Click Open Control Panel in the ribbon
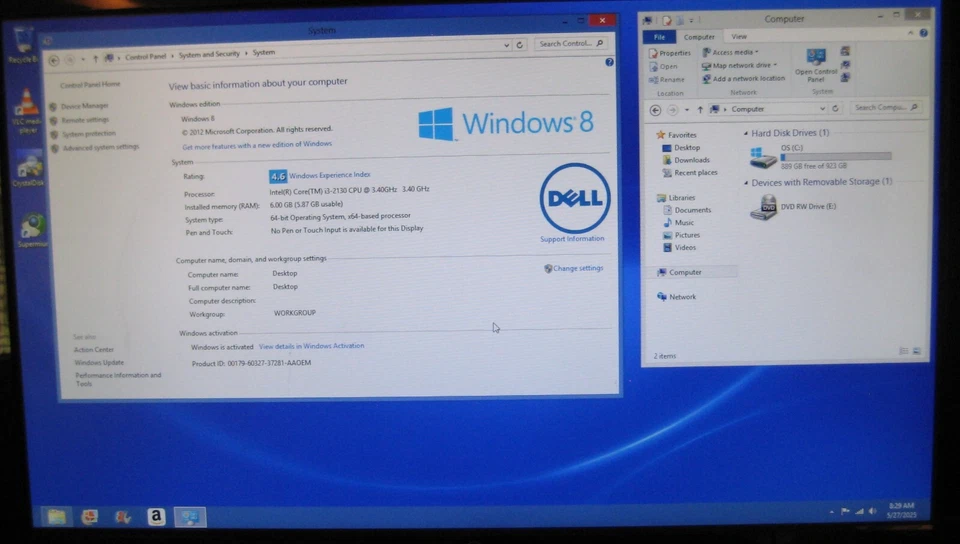 (x=816, y=65)
